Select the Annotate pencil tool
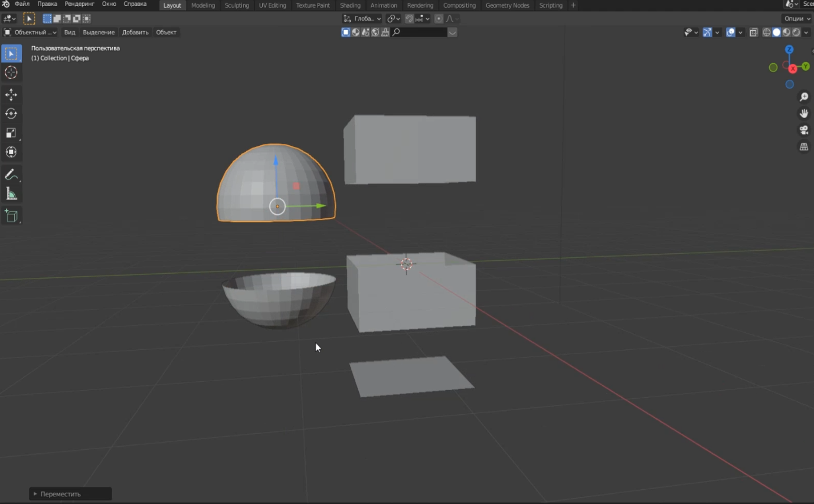 click(11, 175)
